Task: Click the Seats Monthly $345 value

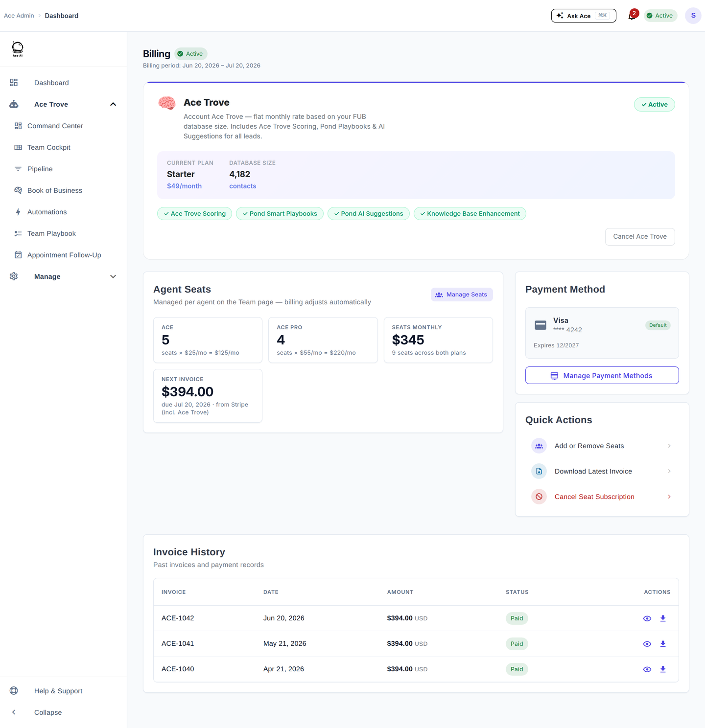Action: click(x=408, y=340)
